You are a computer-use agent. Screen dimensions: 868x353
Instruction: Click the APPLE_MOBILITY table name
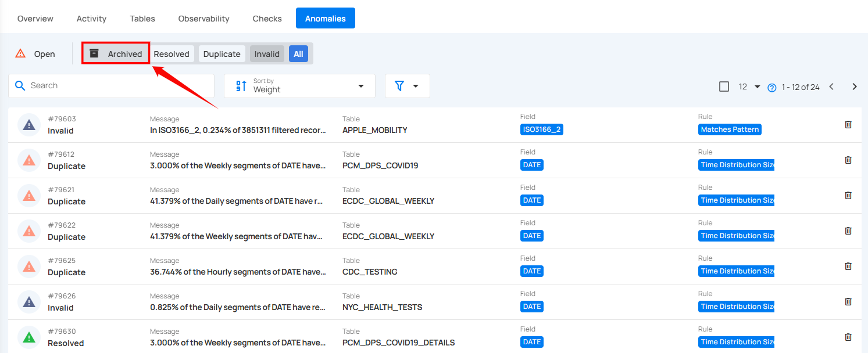[375, 130]
